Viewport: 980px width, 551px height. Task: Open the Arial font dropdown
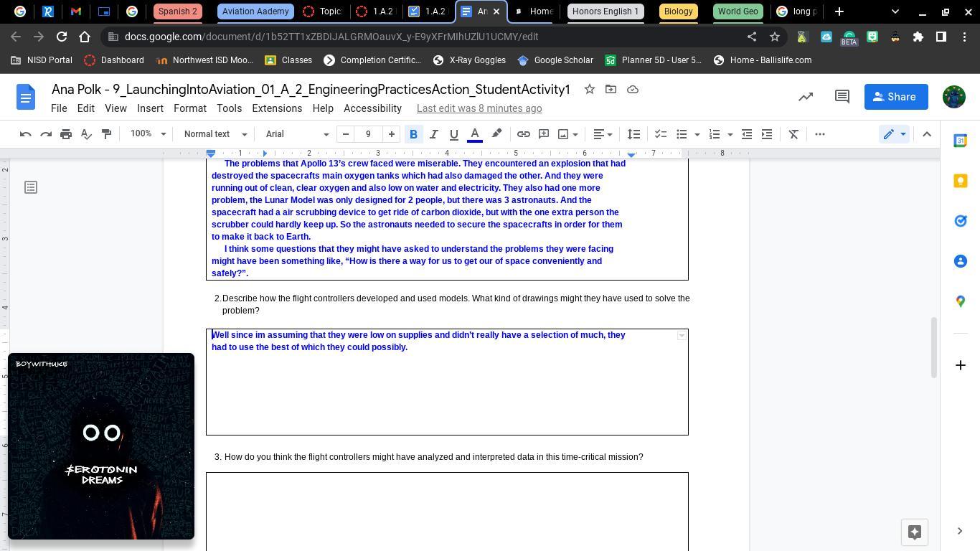click(x=297, y=134)
